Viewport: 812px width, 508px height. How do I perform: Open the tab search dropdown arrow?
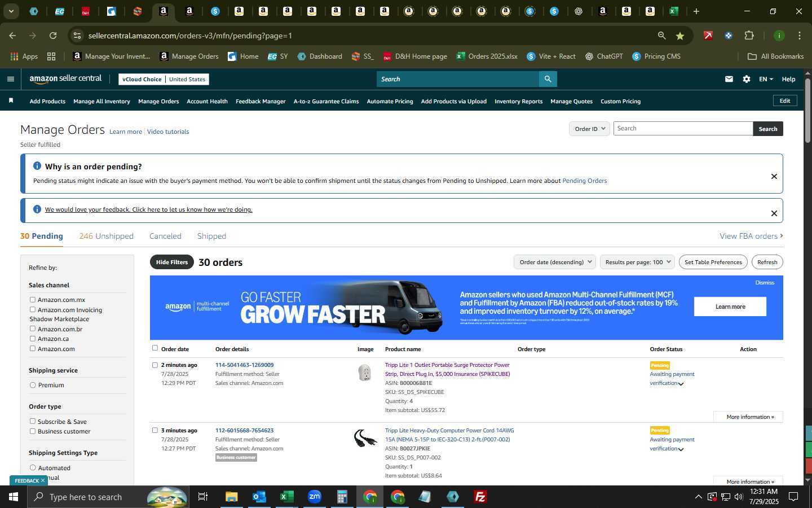[11, 11]
